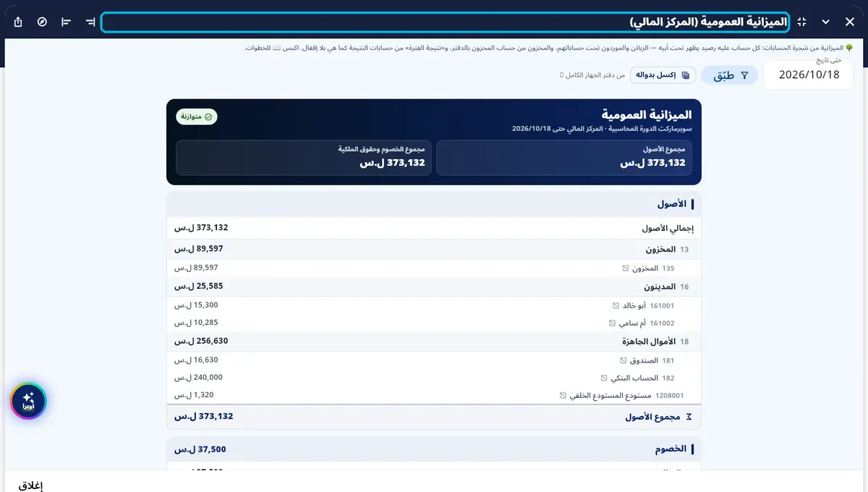Expand the chevron-down arrow in the top bar

pyautogui.click(x=825, y=22)
